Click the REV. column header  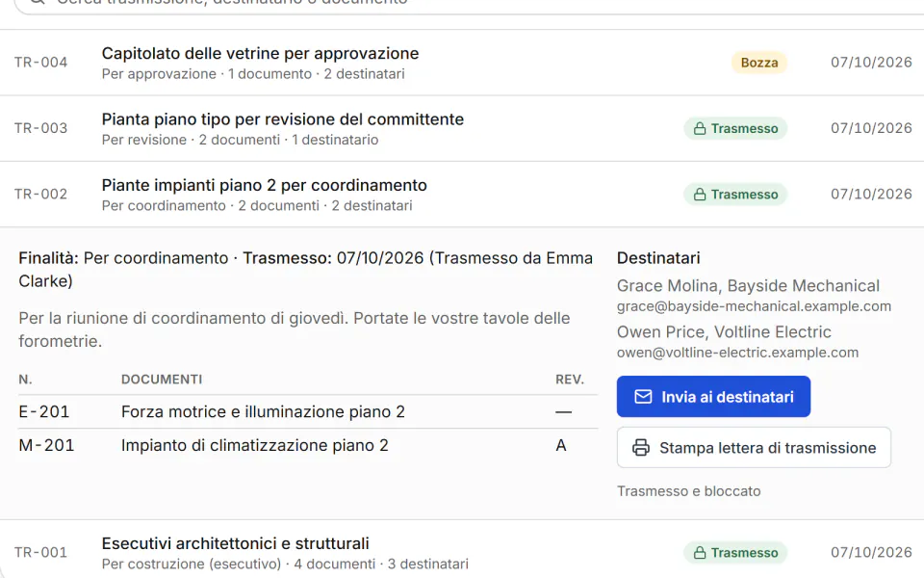tap(570, 380)
